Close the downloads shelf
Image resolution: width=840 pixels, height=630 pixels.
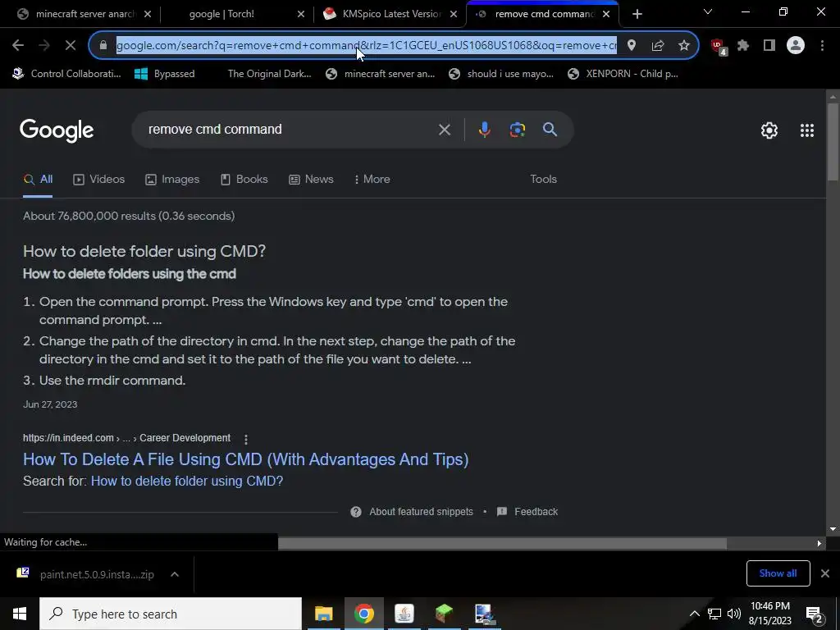(x=825, y=573)
